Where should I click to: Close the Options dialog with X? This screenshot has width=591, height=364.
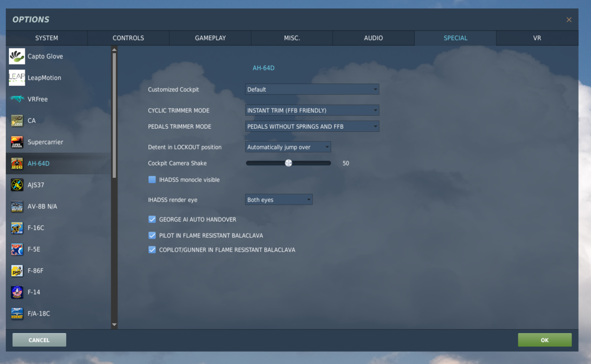[569, 19]
